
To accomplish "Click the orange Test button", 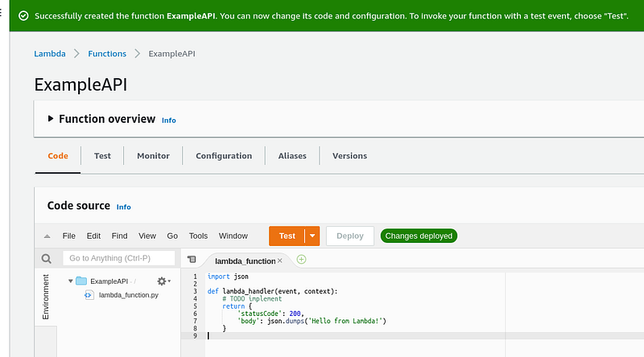I will point(287,236).
